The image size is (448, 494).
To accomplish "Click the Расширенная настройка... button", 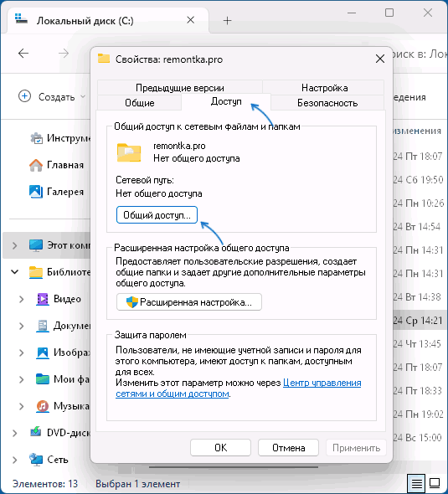I will click(x=189, y=302).
